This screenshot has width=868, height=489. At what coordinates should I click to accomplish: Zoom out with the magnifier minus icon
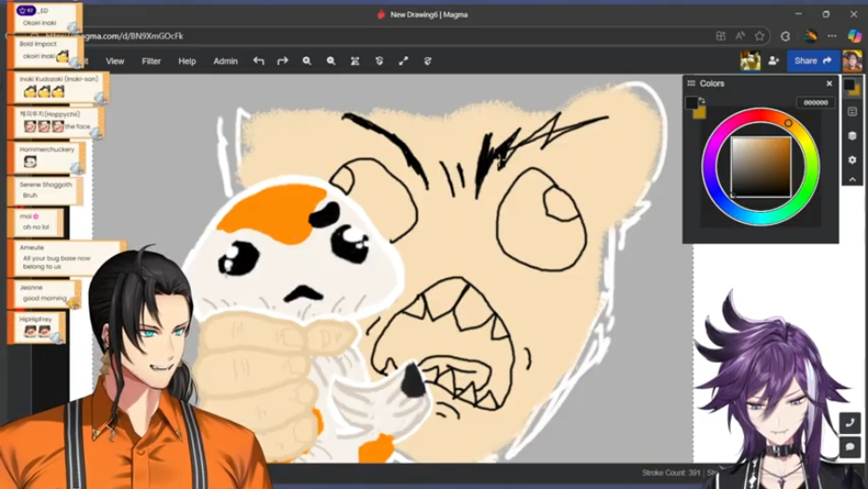pos(331,62)
